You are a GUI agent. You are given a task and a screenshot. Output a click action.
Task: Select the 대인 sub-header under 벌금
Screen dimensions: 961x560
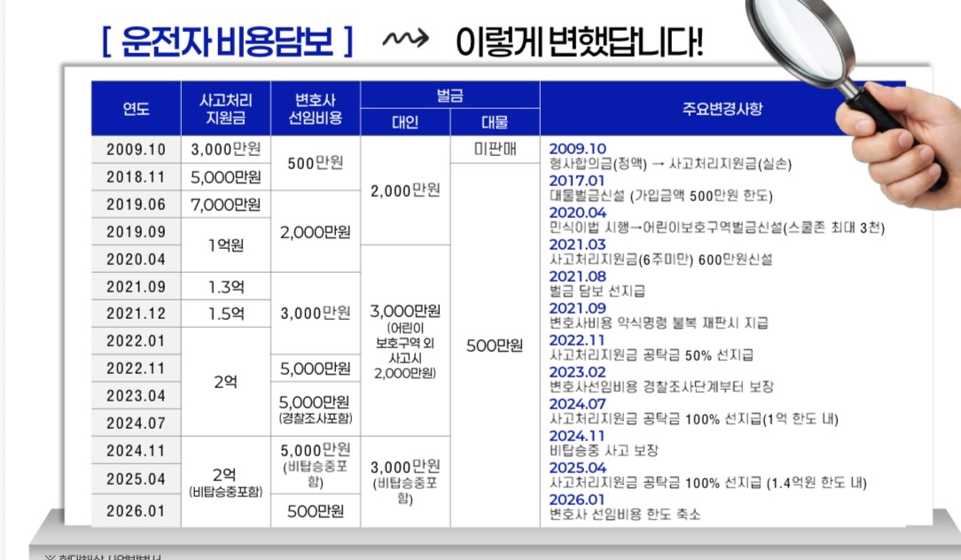pyautogui.click(x=404, y=122)
